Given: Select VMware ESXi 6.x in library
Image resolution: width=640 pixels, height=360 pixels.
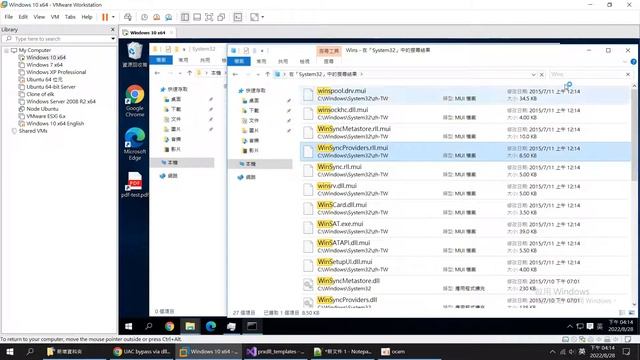Looking at the screenshot, I should 46,116.
